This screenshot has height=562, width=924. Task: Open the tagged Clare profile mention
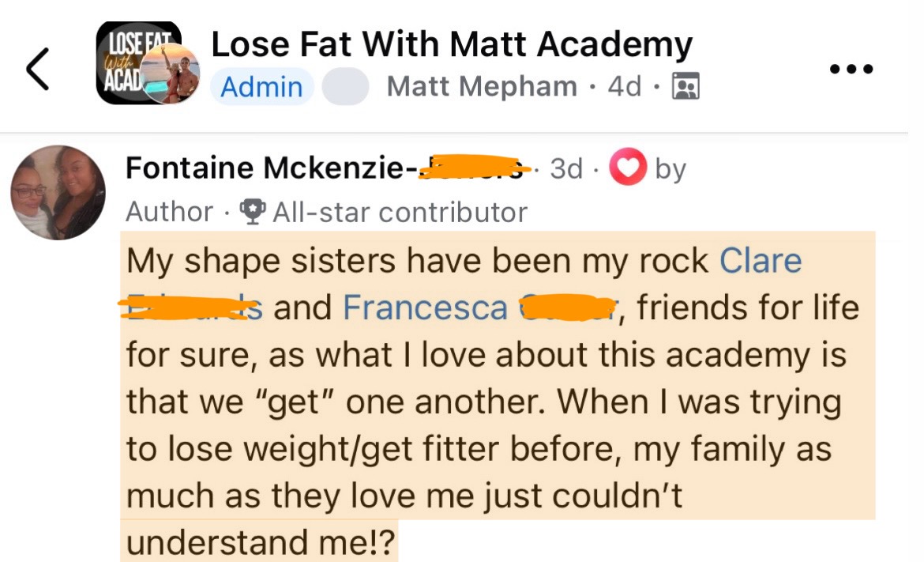click(760, 262)
